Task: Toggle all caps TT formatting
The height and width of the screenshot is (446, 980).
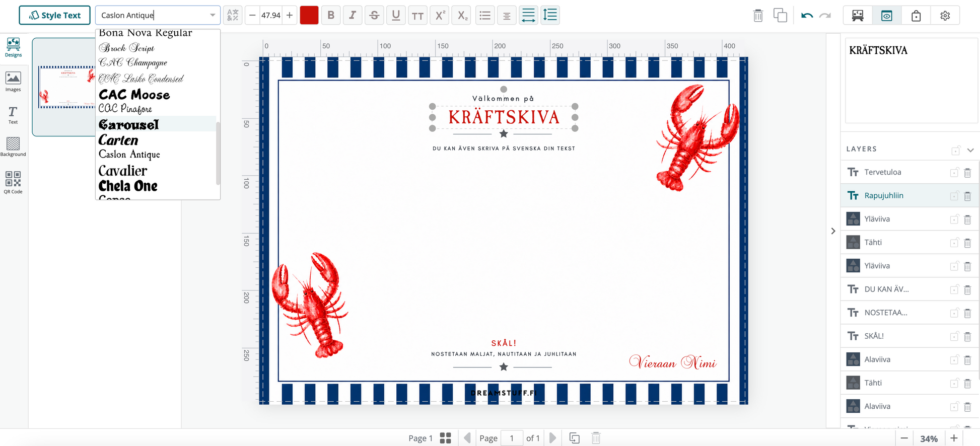Action: 417,15
